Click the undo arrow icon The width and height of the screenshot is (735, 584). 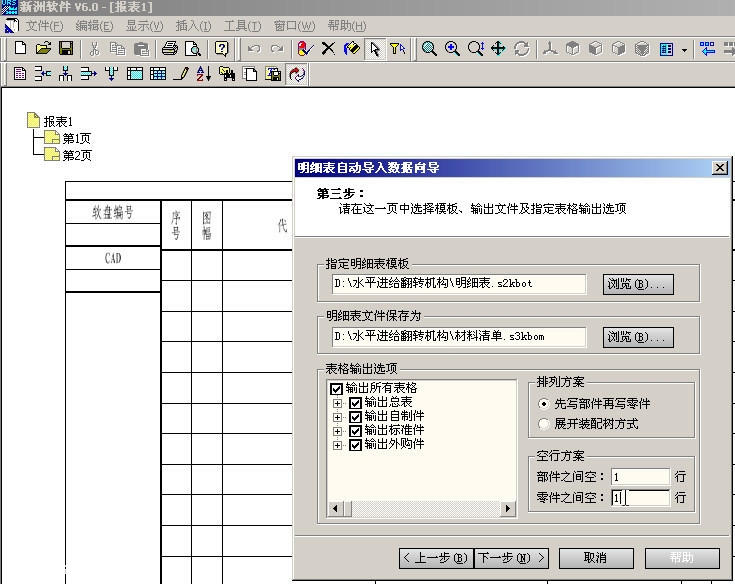coord(254,49)
